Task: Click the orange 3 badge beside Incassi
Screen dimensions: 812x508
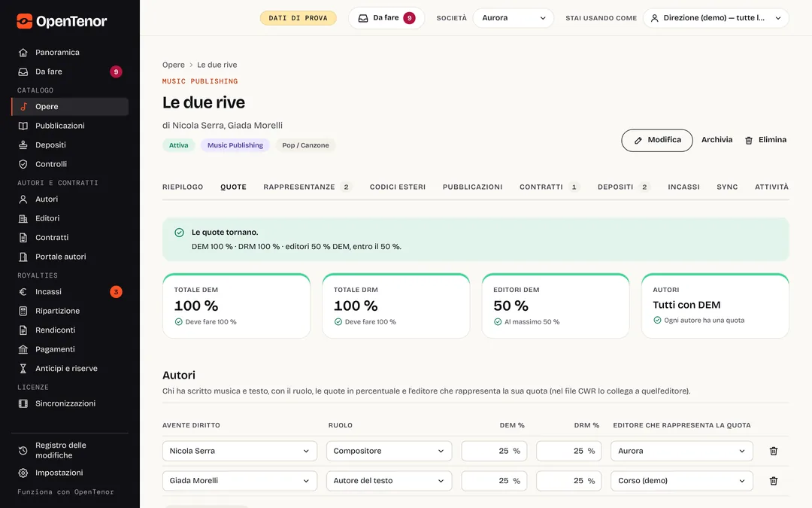Action: click(x=116, y=292)
